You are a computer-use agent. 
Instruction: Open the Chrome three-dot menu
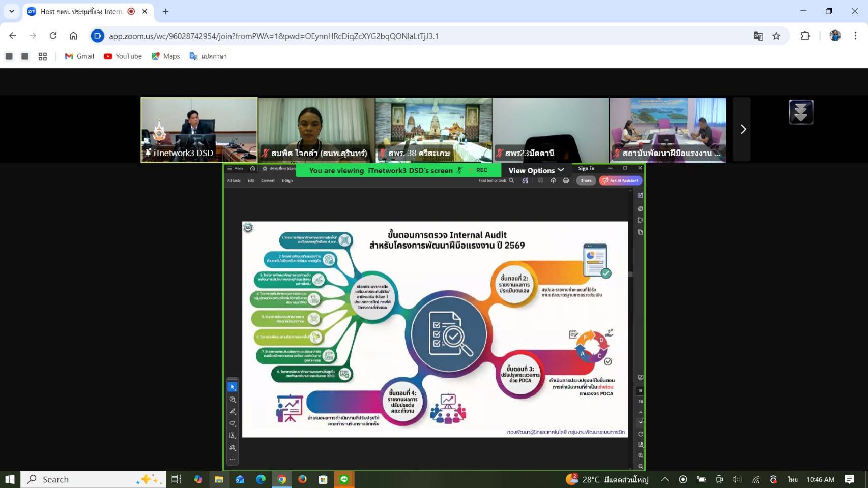(855, 36)
